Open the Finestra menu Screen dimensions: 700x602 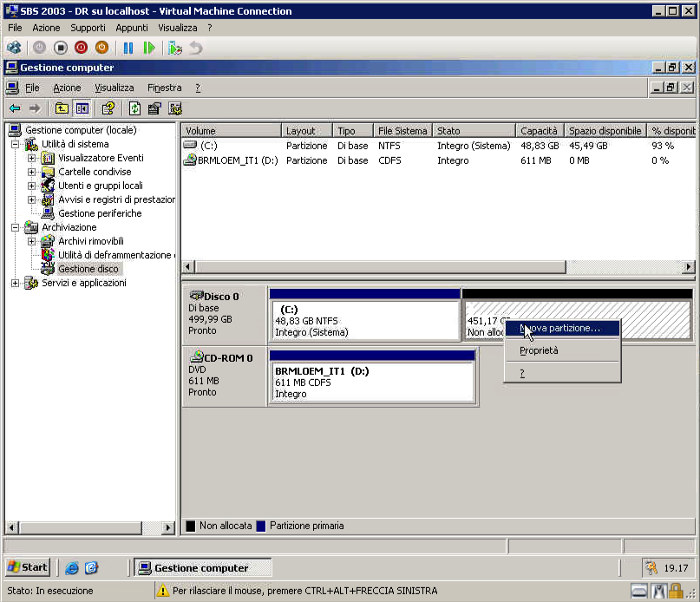coord(164,88)
